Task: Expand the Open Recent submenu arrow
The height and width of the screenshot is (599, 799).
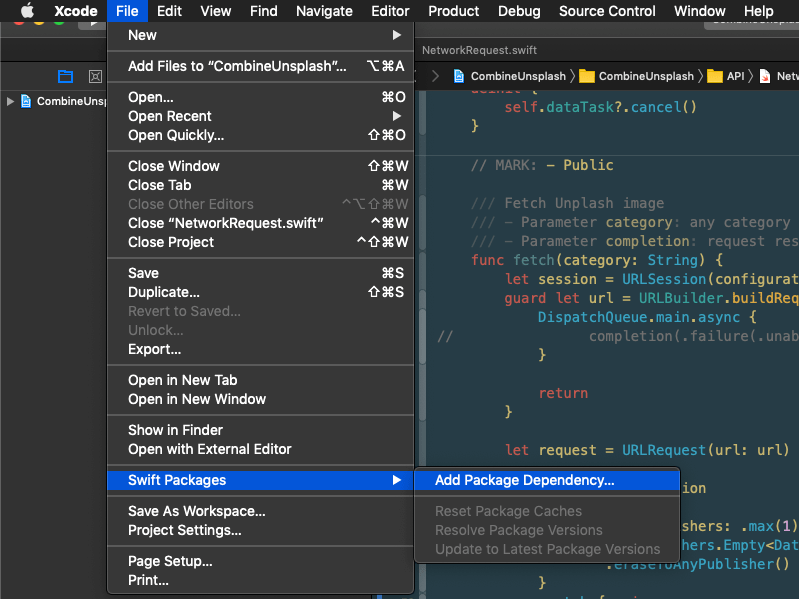Action: click(x=396, y=116)
